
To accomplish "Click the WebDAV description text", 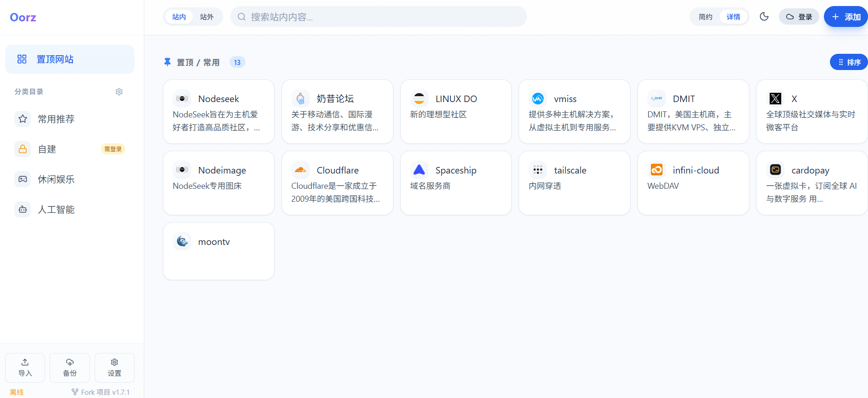I will [x=663, y=186].
